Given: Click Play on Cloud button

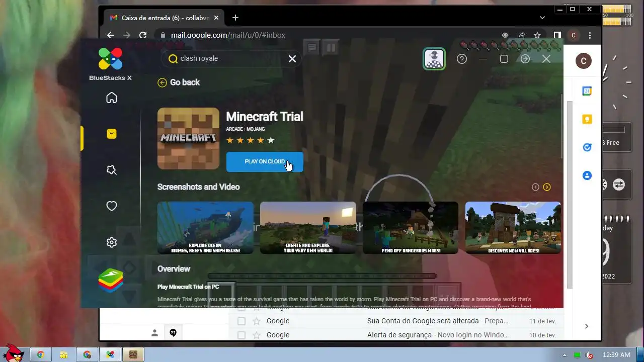Looking at the screenshot, I should point(265,161).
